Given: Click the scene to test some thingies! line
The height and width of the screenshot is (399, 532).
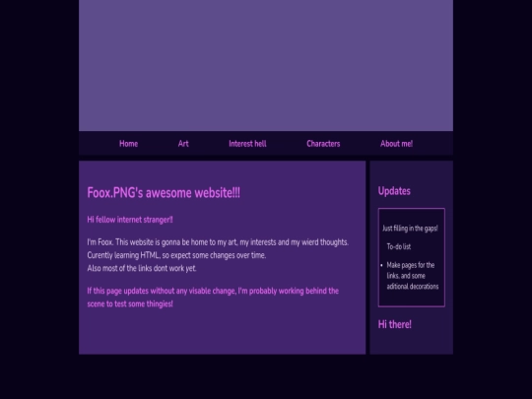Looking at the screenshot, I should point(130,303).
